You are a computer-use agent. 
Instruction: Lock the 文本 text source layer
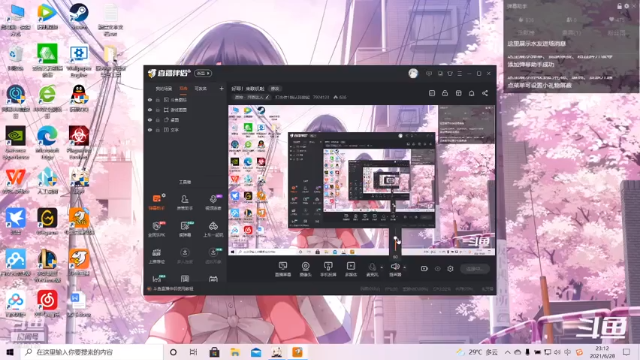158,130
